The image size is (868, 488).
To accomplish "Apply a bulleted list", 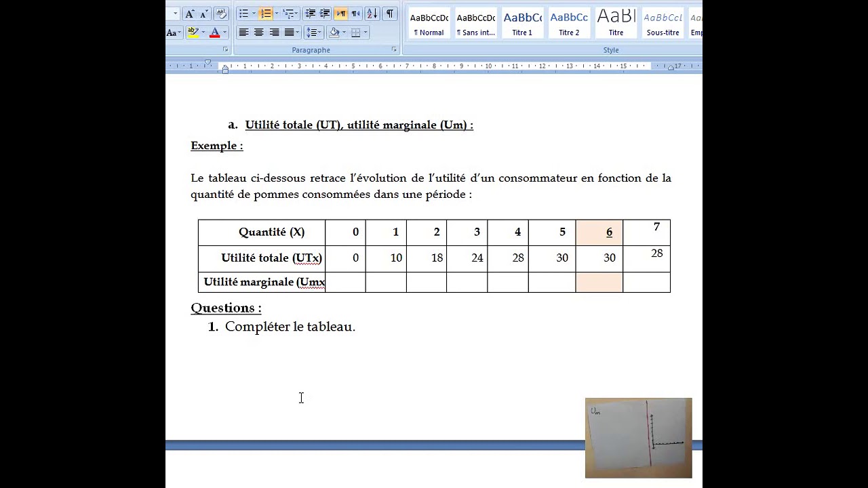I will click(x=243, y=14).
